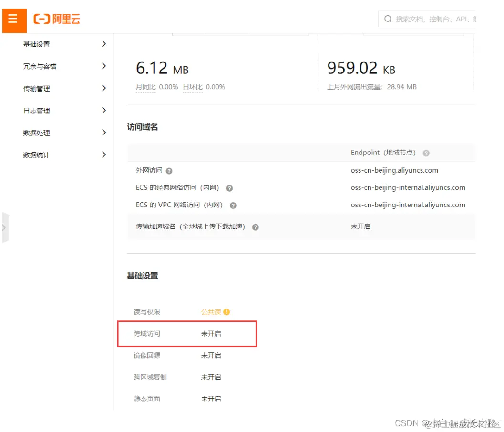Click the 跨域访问 label
The height and width of the screenshot is (432, 504).
pyautogui.click(x=146, y=334)
